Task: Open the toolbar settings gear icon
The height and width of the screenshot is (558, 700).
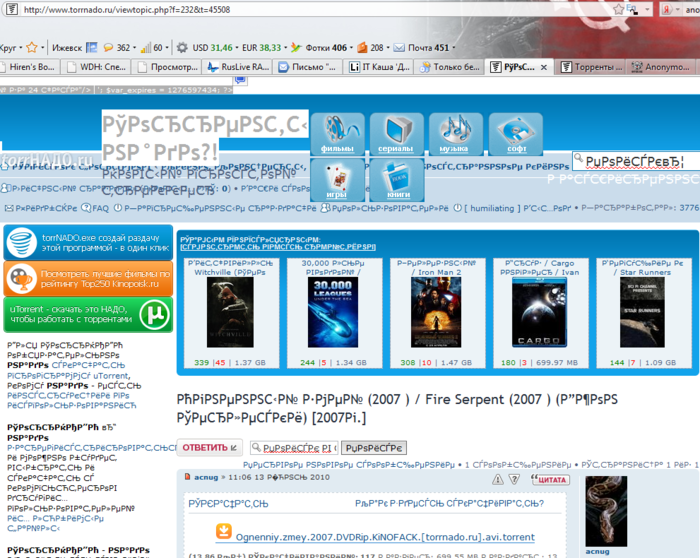Action: (x=182, y=47)
